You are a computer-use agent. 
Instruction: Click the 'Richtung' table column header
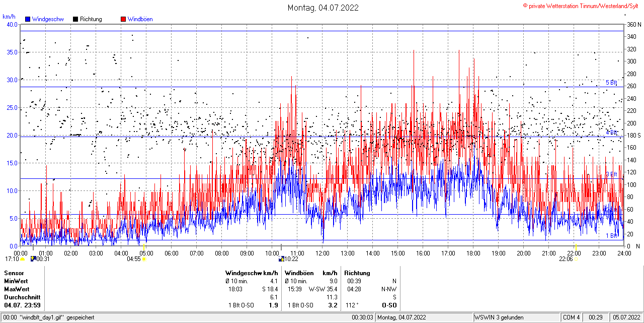357,273
